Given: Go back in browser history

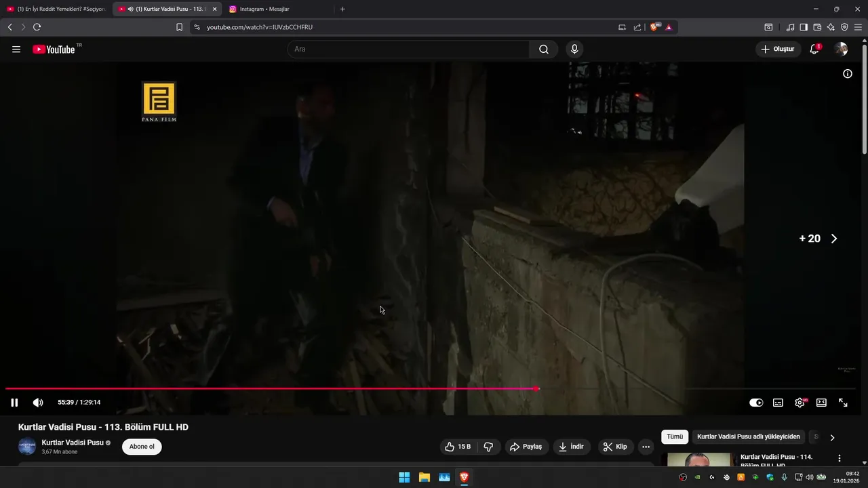Looking at the screenshot, I should point(9,27).
